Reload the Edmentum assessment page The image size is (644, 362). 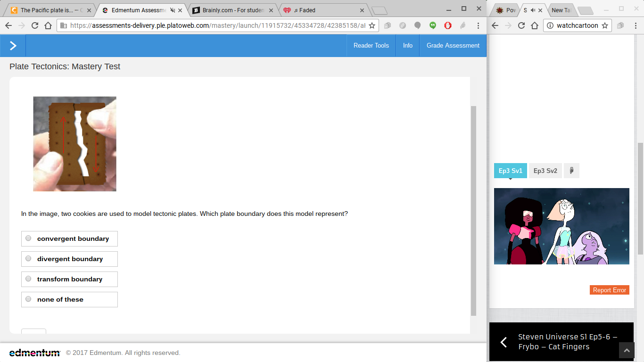(x=35, y=25)
